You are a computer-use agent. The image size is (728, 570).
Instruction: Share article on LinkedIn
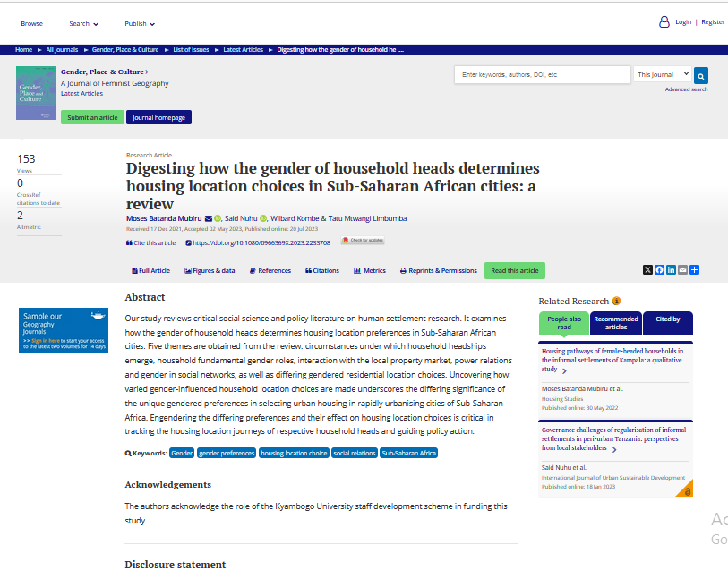click(x=672, y=270)
